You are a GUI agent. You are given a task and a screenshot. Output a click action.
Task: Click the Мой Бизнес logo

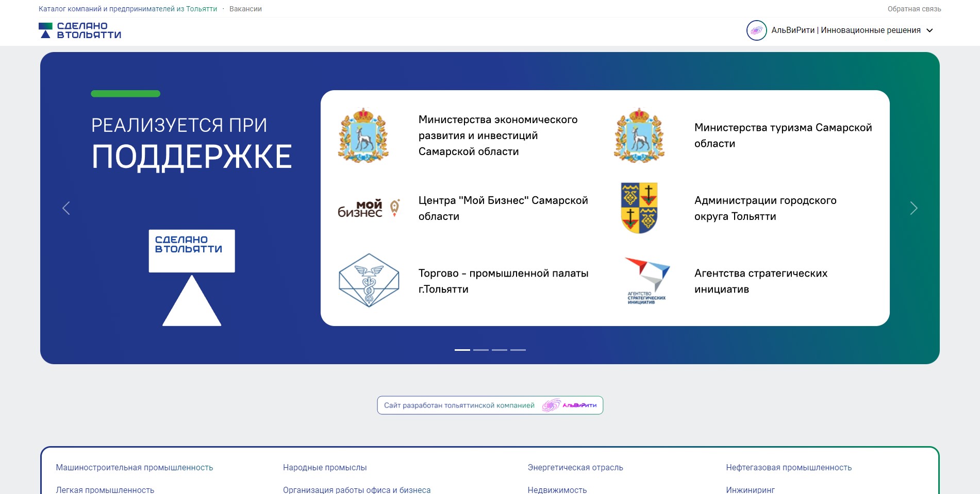pyautogui.click(x=369, y=208)
